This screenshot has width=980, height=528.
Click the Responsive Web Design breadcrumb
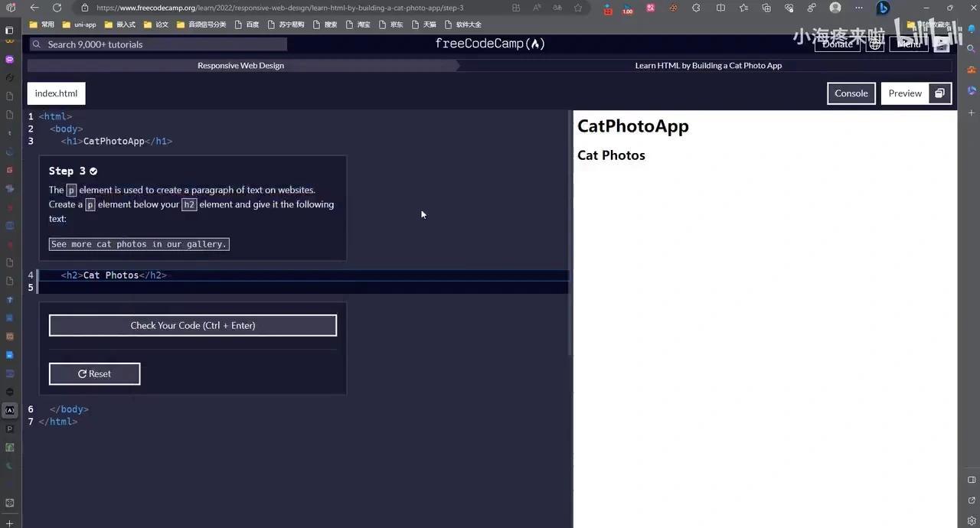240,65
